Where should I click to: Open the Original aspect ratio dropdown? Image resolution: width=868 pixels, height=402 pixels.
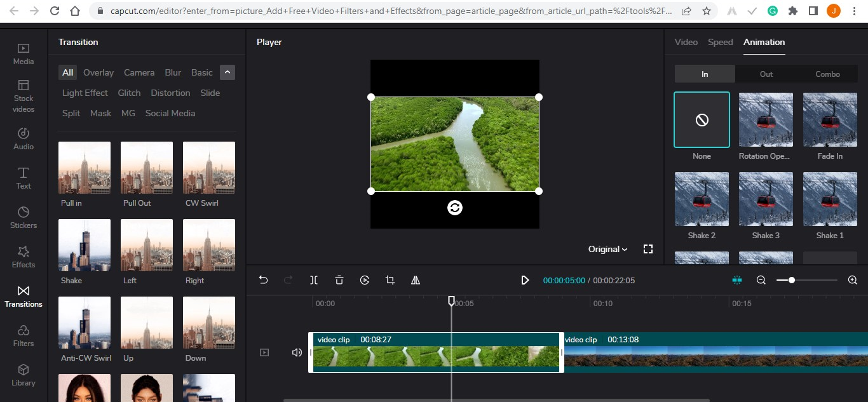click(x=607, y=249)
